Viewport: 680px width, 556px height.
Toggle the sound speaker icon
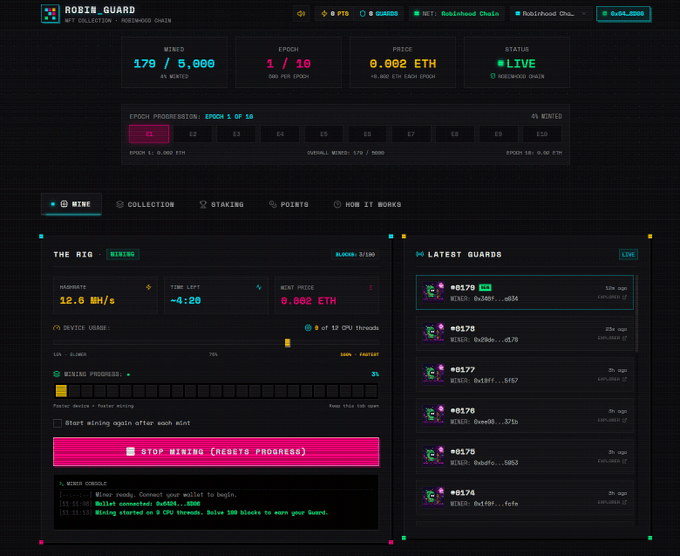tap(301, 13)
